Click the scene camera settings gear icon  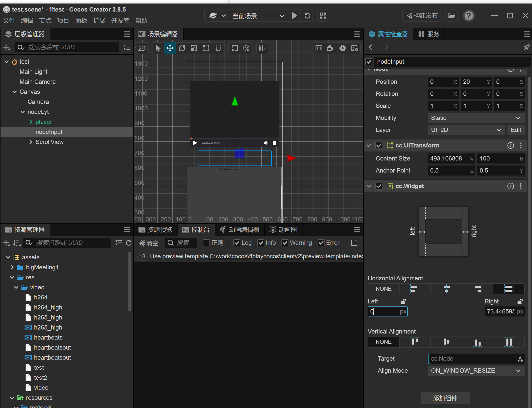pos(342,48)
